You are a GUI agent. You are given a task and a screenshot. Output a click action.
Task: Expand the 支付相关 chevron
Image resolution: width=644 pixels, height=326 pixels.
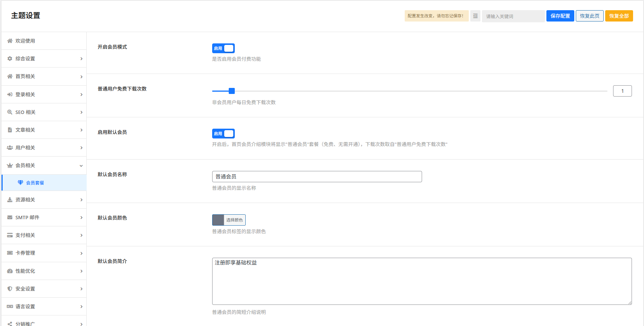point(81,235)
